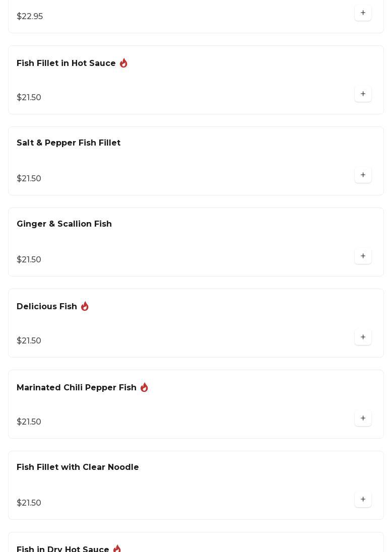The height and width of the screenshot is (552, 392).
Task: Select the Ginger & Scallion Fish title
Action: [x=64, y=224]
